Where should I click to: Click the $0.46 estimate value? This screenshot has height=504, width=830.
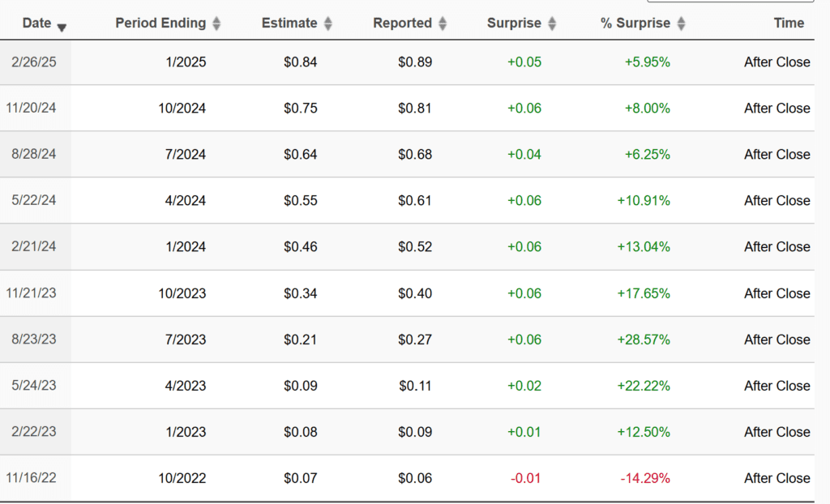coord(300,246)
